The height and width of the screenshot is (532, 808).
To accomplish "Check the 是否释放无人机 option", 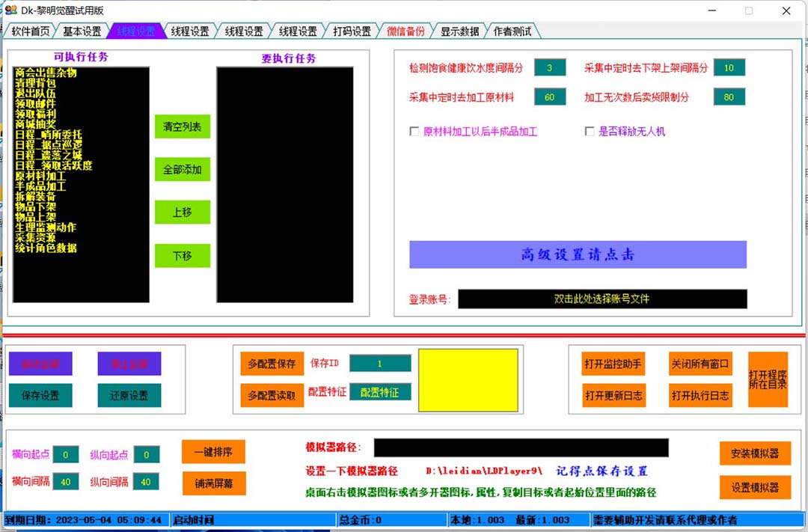I will pyautogui.click(x=590, y=131).
